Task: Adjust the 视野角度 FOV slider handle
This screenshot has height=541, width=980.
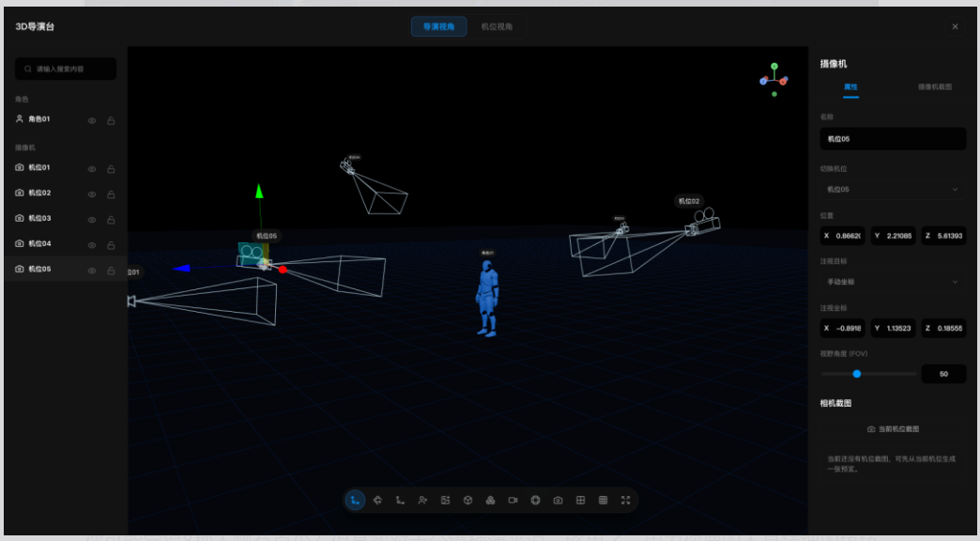Action: click(x=857, y=374)
